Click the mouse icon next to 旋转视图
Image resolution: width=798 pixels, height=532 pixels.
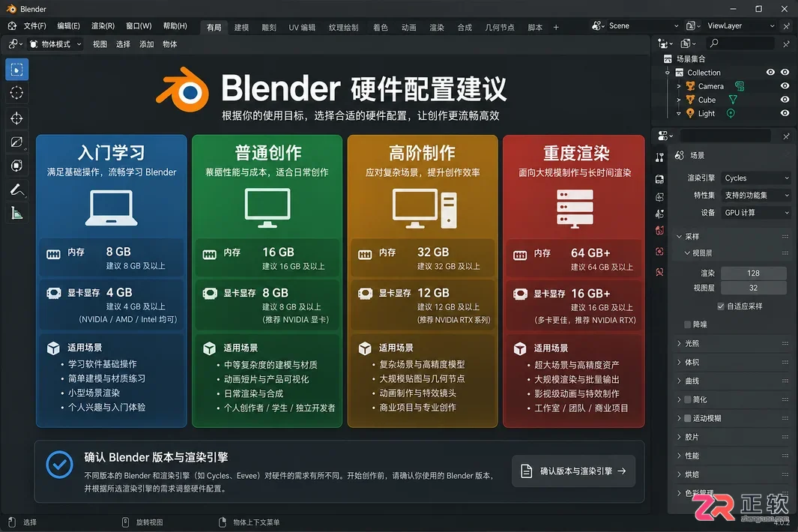click(x=125, y=522)
